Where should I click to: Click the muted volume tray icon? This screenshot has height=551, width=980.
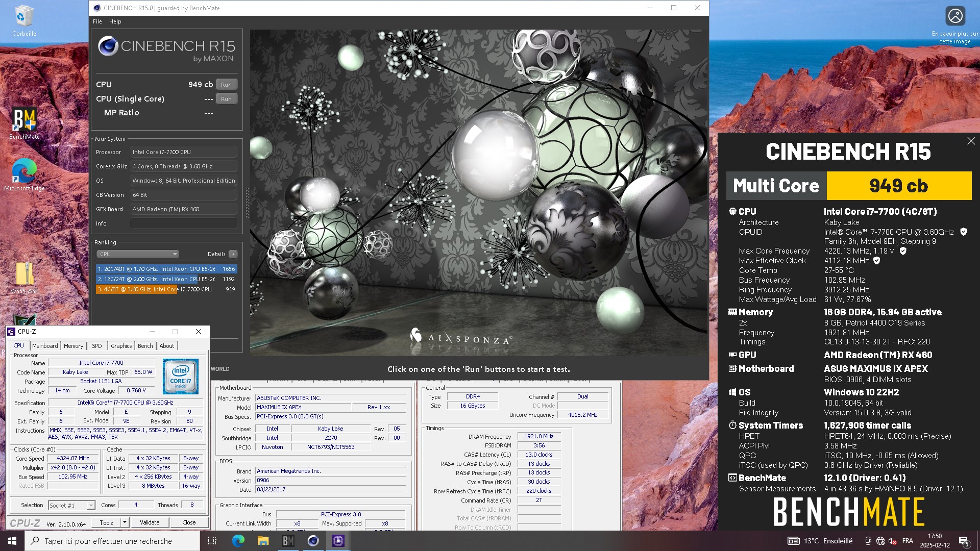pyautogui.click(x=892, y=541)
